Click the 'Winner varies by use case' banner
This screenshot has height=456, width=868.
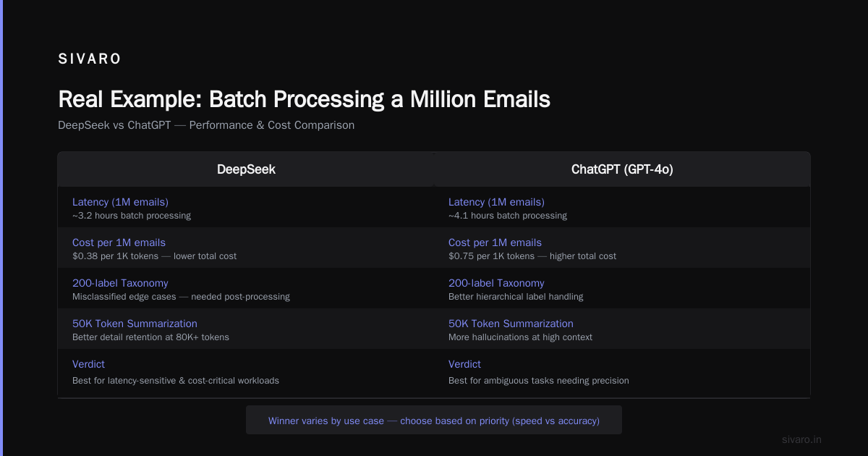pyautogui.click(x=434, y=421)
